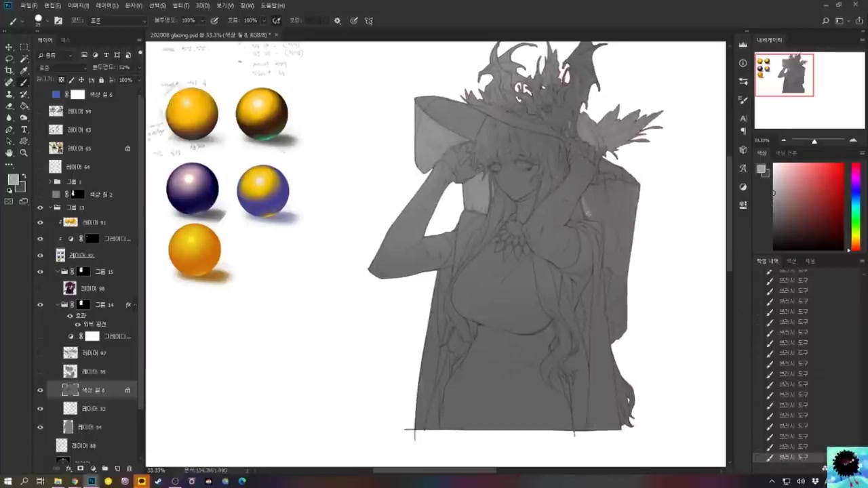Show 레이어 97 via visibility box

(x=40, y=353)
